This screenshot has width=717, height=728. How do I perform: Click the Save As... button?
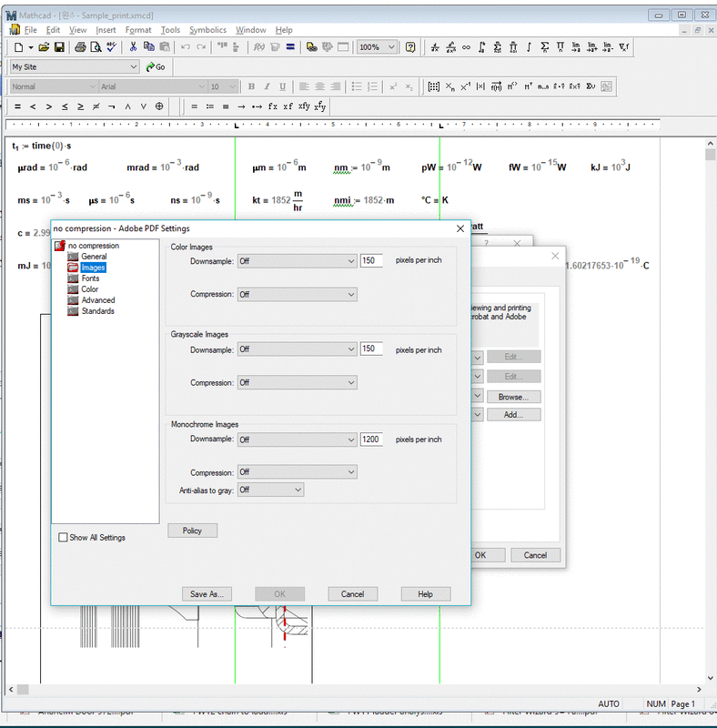pyautogui.click(x=207, y=594)
